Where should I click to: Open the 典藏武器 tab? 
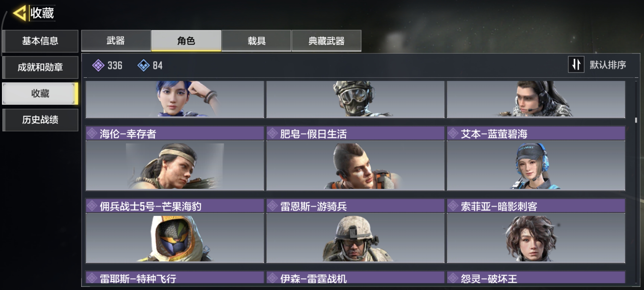[x=326, y=41]
